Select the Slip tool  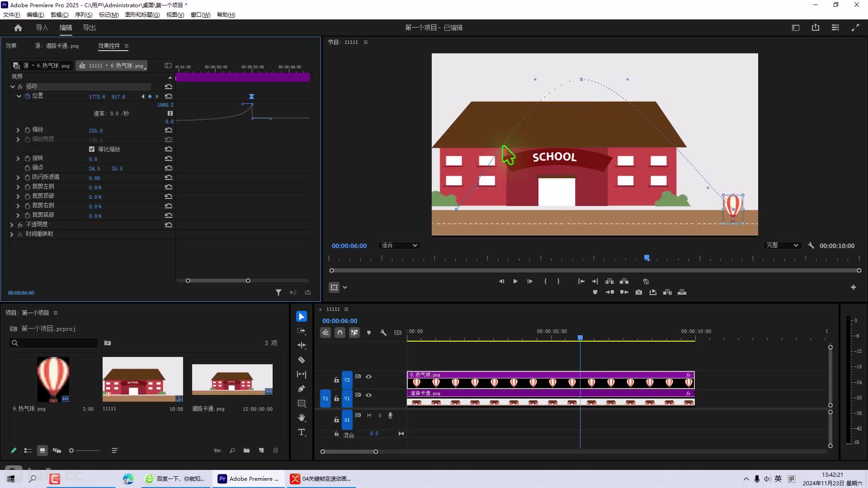click(x=302, y=375)
